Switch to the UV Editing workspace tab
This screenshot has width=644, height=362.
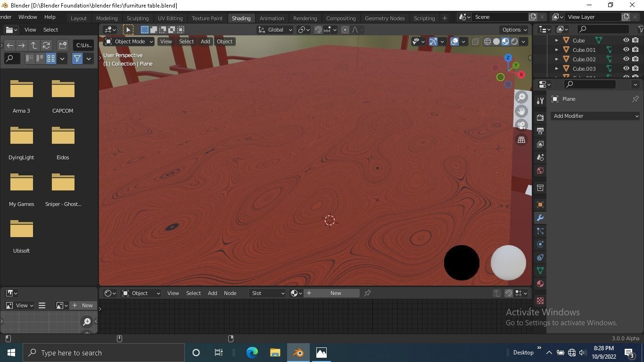point(170,18)
